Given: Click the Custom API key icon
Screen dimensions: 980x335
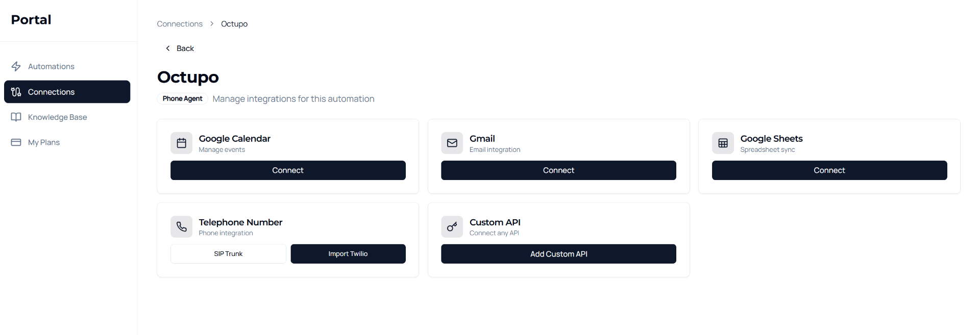Looking at the screenshot, I should point(452,227).
